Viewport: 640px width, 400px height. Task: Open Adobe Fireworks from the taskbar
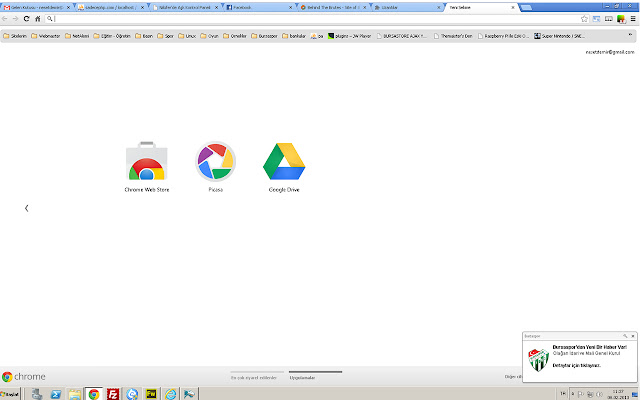pos(151,394)
